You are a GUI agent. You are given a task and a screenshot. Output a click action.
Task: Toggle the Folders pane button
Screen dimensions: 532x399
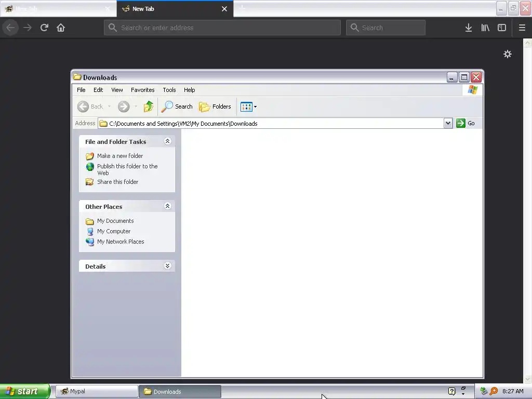tap(215, 107)
